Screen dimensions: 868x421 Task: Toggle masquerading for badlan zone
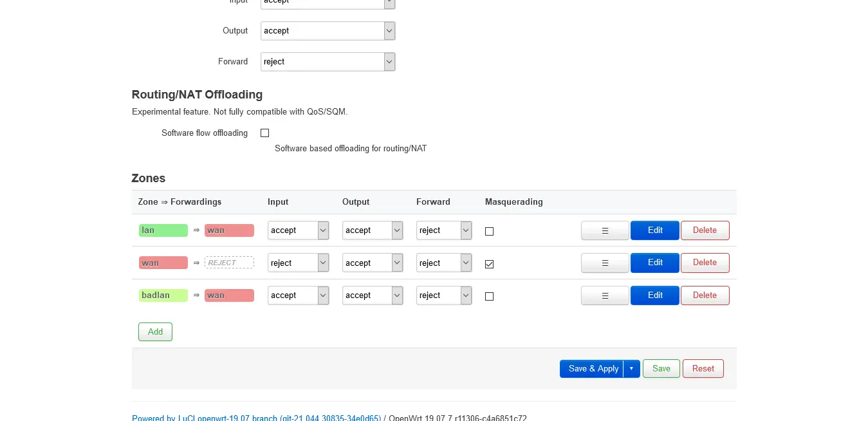(489, 296)
